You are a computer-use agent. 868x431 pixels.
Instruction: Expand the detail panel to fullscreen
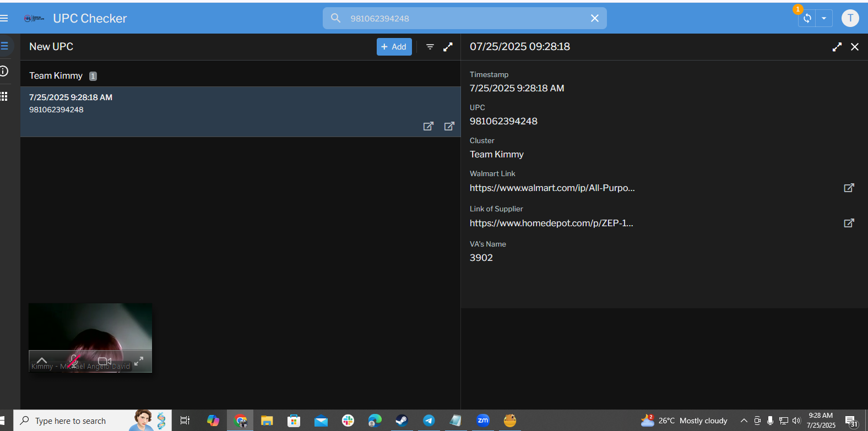(837, 47)
